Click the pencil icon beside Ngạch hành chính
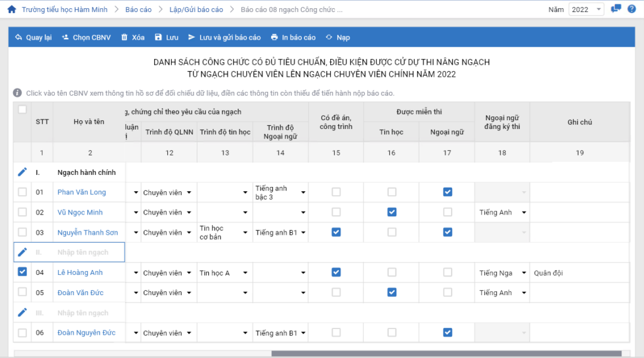Image resolution: width=644 pixels, height=358 pixels. tap(23, 172)
